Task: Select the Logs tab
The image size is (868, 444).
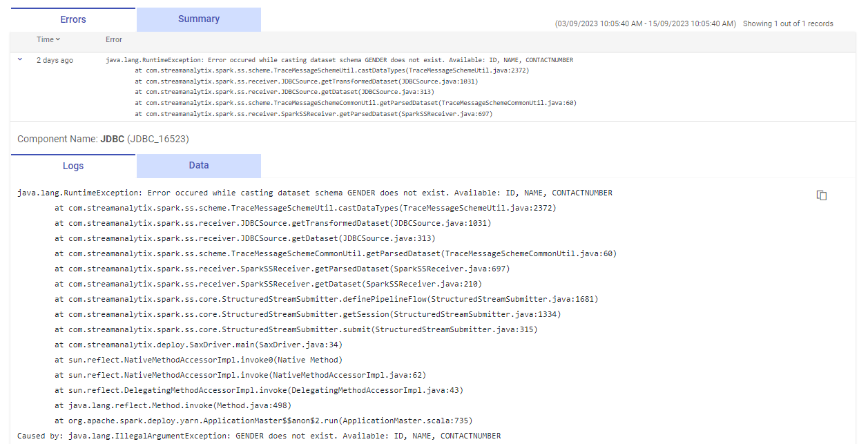Action: tap(73, 166)
